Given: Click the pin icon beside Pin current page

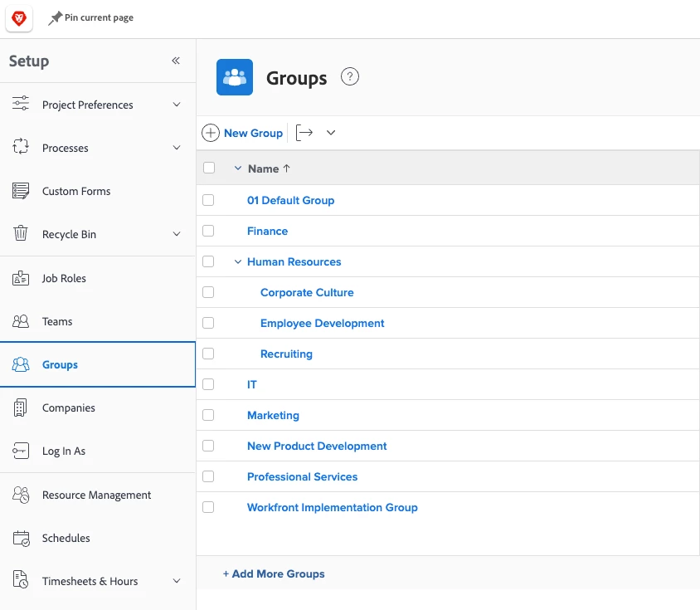Looking at the screenshot, I should click(x=55, y=18).
